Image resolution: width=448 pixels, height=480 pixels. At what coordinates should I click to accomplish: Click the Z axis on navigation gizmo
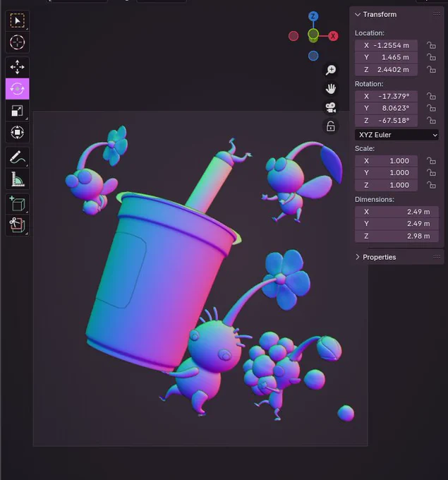[313, 16]
